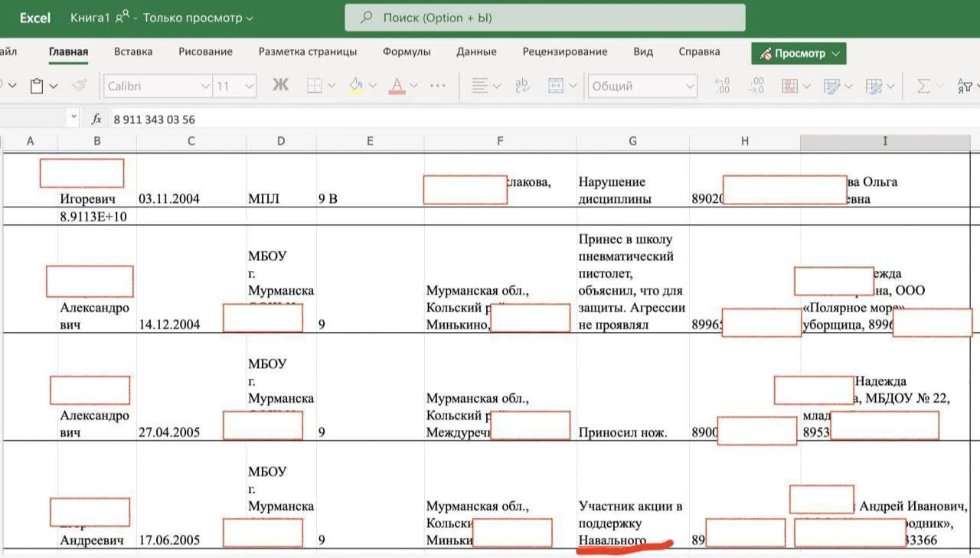Open Conditional Formatting
The width and height of the screenshot is (980, 558).
point(790,86)
